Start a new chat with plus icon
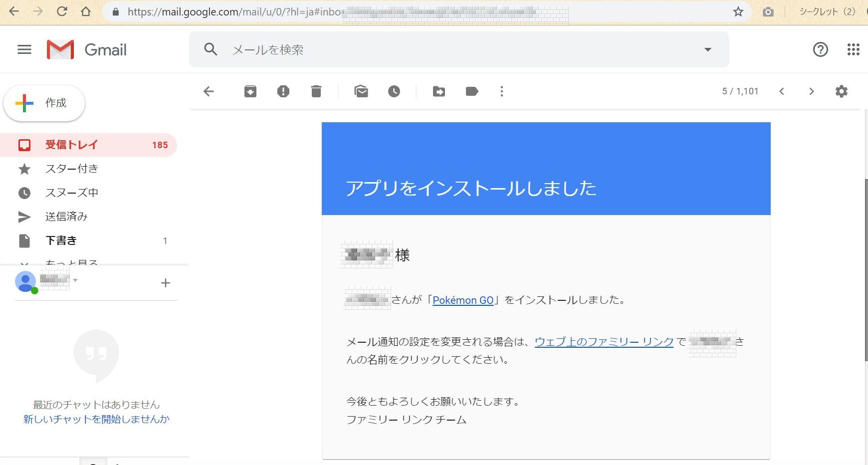This screenshot has height=465, width=868. coord(166,283)
